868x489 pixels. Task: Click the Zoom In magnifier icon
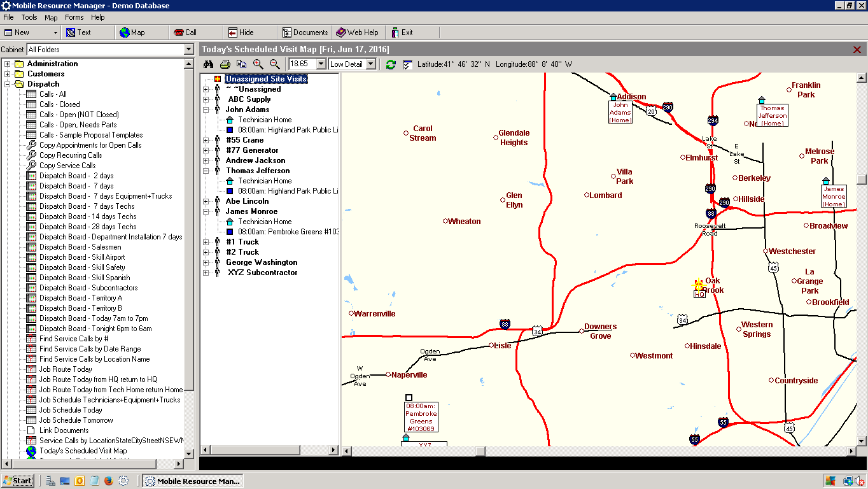click(x=258, y=64)
